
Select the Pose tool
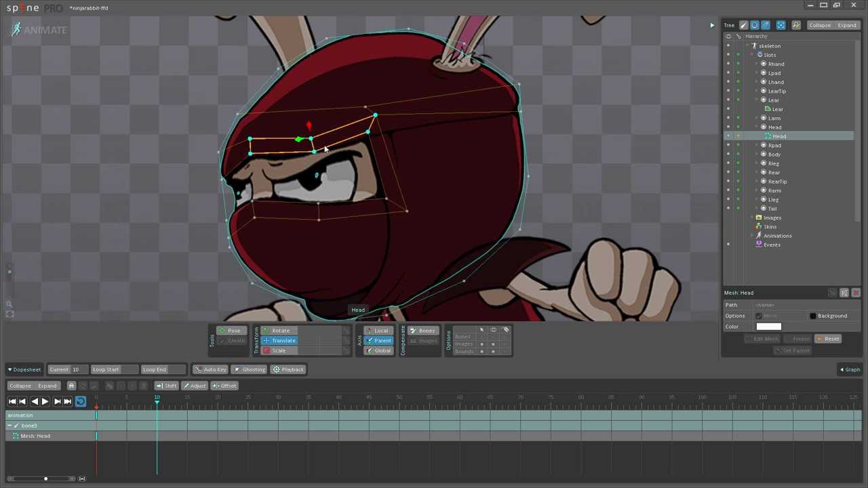point(231,331)
